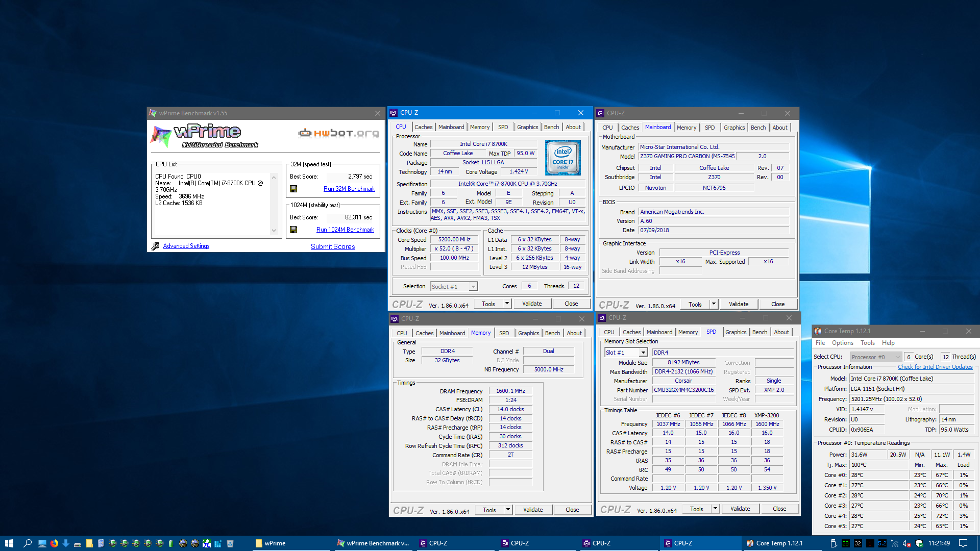The width and height of the screenshot is (980, 551).
Task: Switch to the wPrime Benchmark taskbar button
Action: click(373, 543)
